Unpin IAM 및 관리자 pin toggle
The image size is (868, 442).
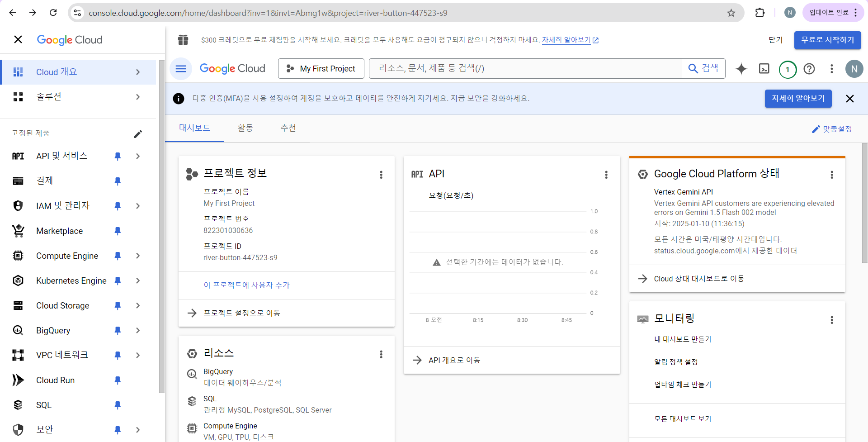pyautogui.click(x=118, y=206)
